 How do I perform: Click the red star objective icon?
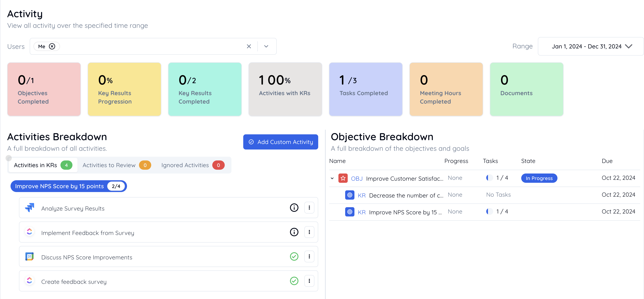343,178
